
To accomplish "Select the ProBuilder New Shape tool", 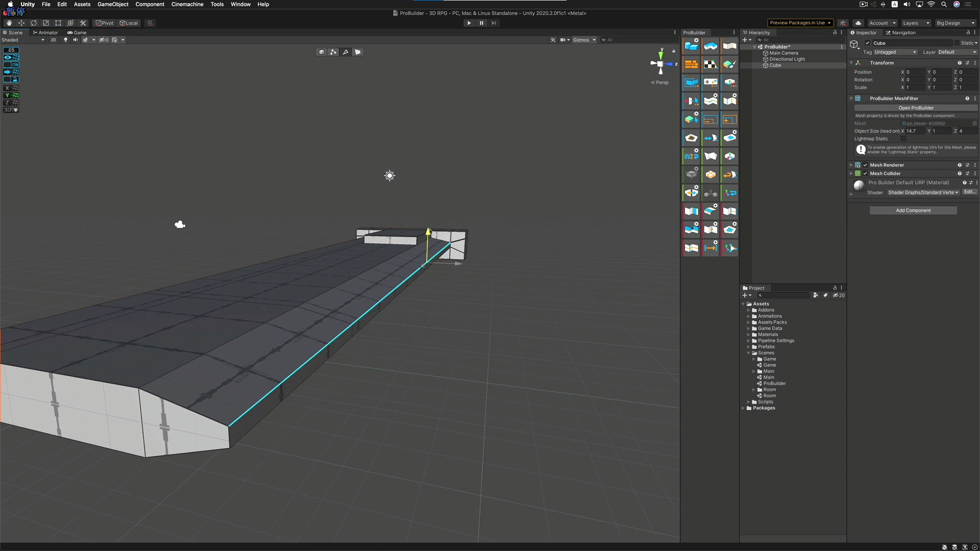I will (691, 46).
